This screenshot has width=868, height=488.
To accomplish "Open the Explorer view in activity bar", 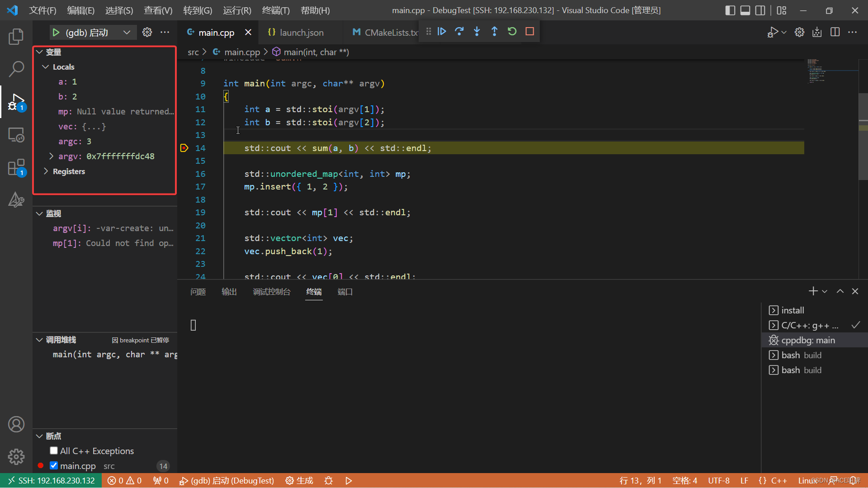I will point(16,37).
